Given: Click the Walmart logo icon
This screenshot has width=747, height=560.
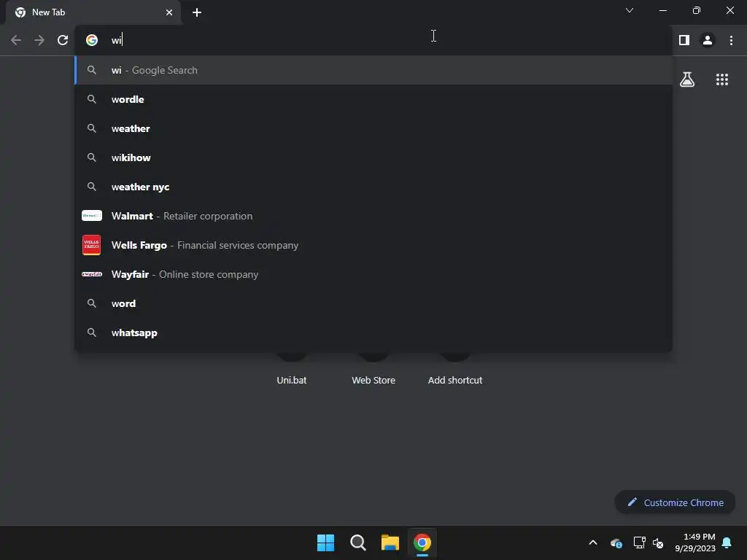Looking at the screenshot, I should (x=91, y=216).
